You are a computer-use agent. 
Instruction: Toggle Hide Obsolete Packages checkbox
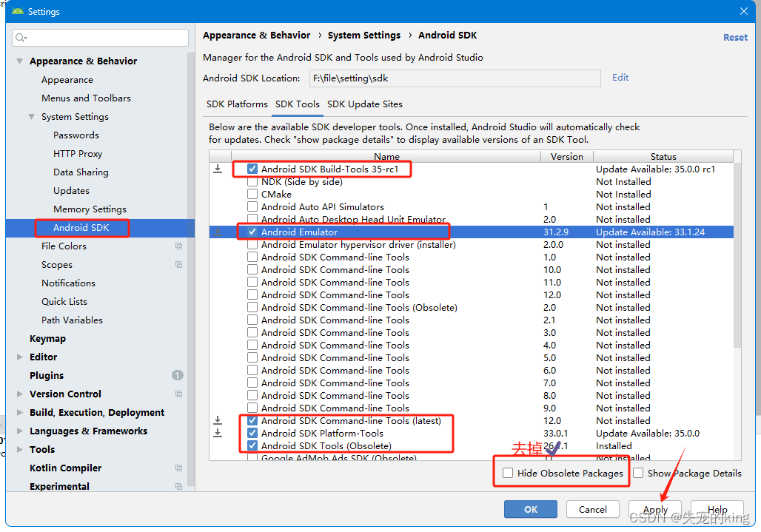tap(508, 473)
